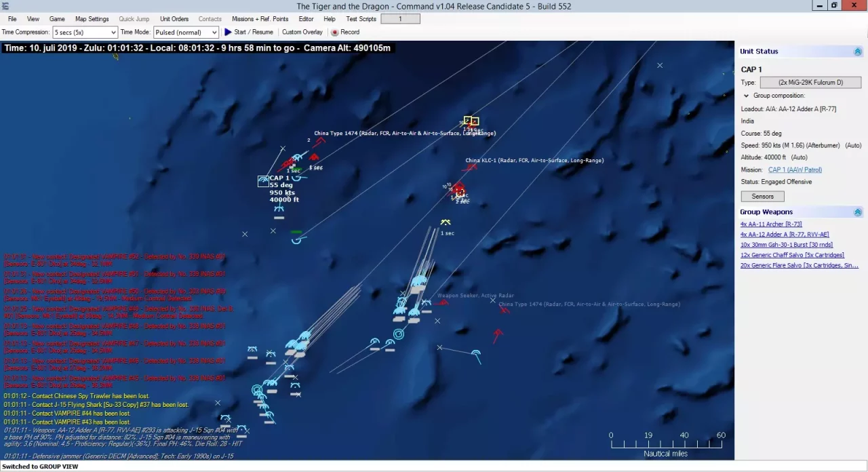This screenshot has width=868, height=472.
Task: Select the CAP 1 aircraft icon on the map
Action: 263,180
